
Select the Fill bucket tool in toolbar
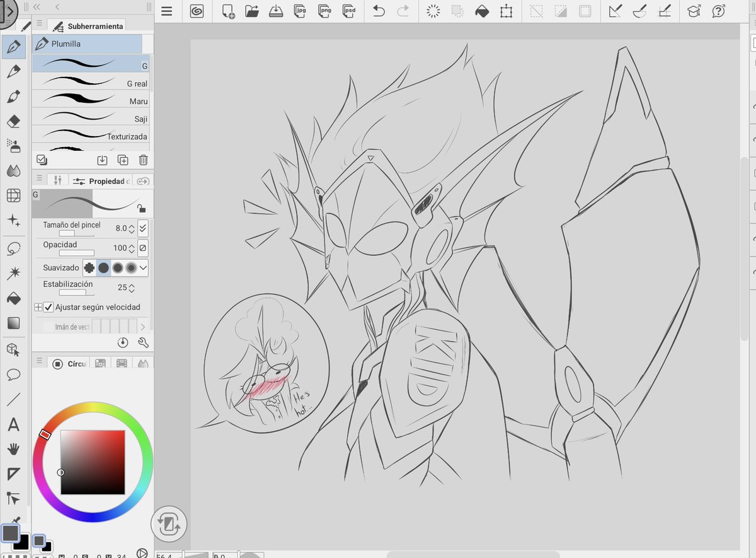tap(13, 298)
